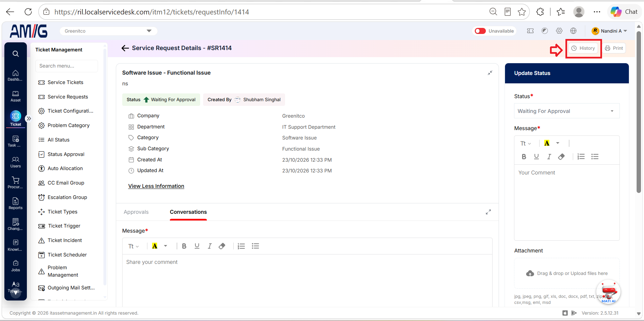The height and width of the screenshot is (321, 644).
Task: Open the settings gear in header
Action: coord(559,31)
